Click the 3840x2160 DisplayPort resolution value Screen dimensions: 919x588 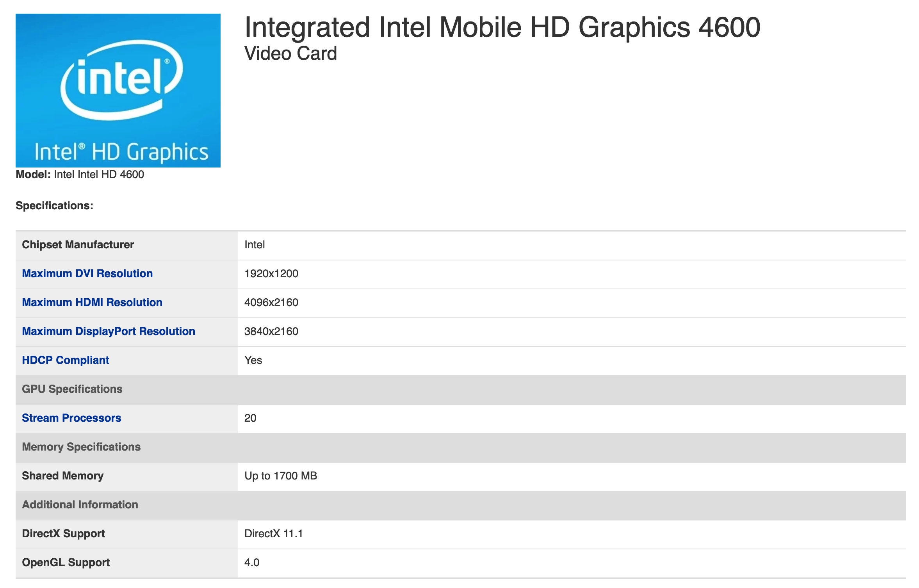tap(271, 331)
